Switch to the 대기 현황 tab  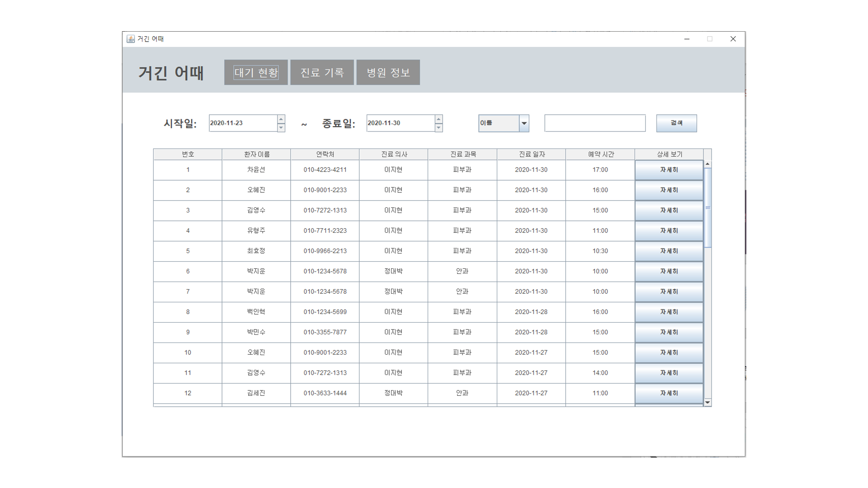coord(256,72)
